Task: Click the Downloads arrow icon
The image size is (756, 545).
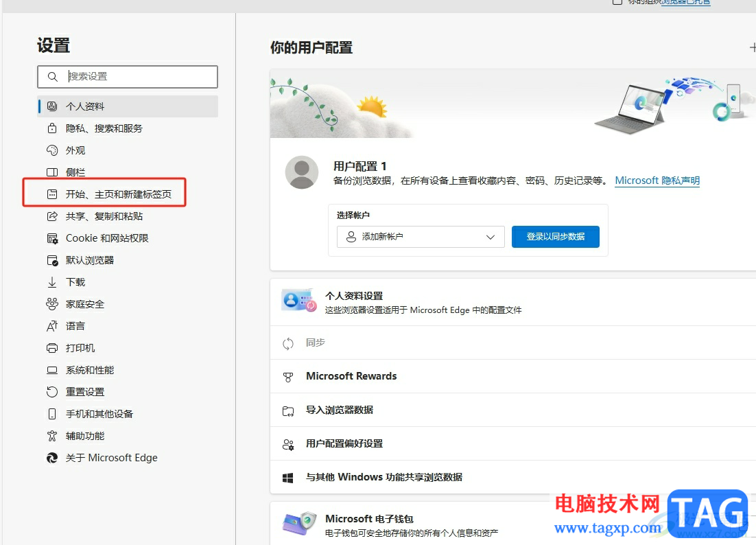Action: 52,282
